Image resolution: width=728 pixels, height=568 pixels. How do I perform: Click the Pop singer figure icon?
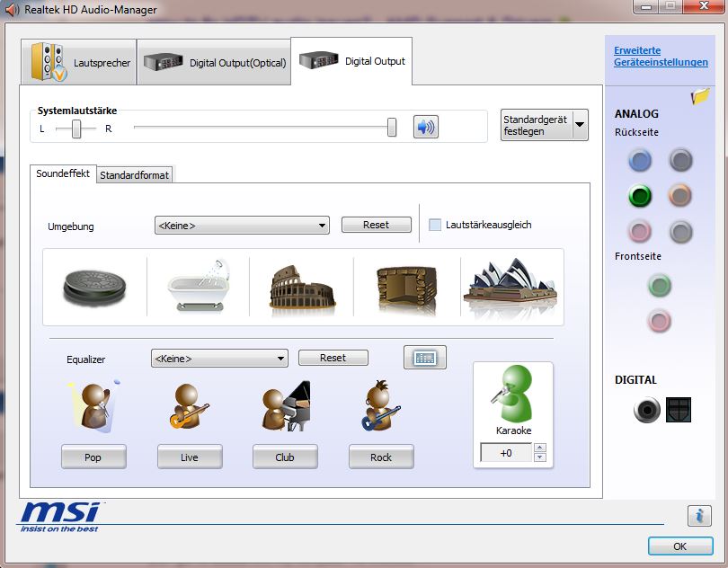94,406
